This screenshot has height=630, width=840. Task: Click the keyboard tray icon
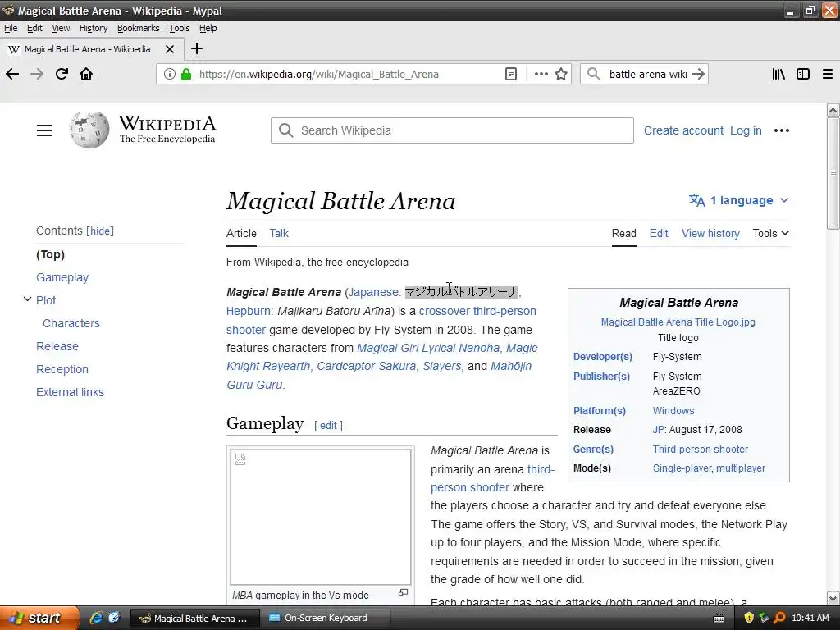point(719,619)
